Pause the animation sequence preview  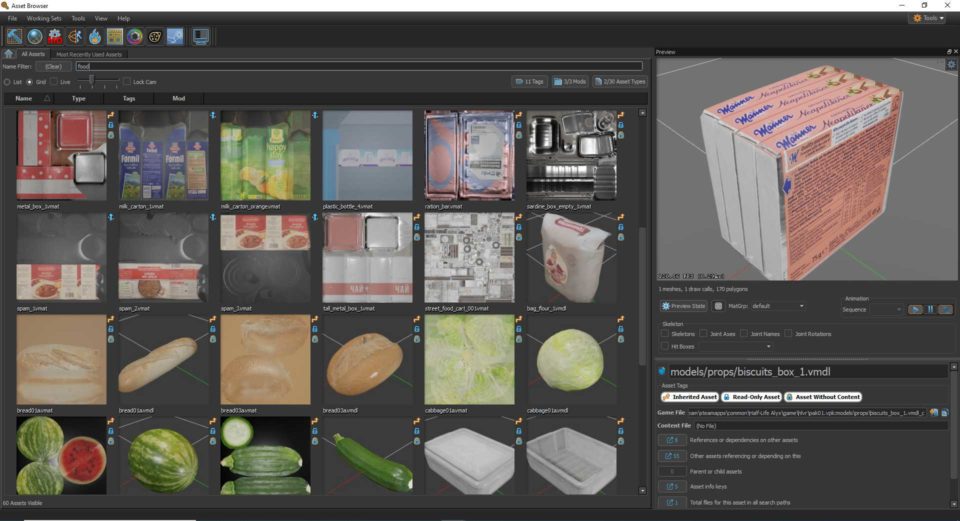[930, 309]
